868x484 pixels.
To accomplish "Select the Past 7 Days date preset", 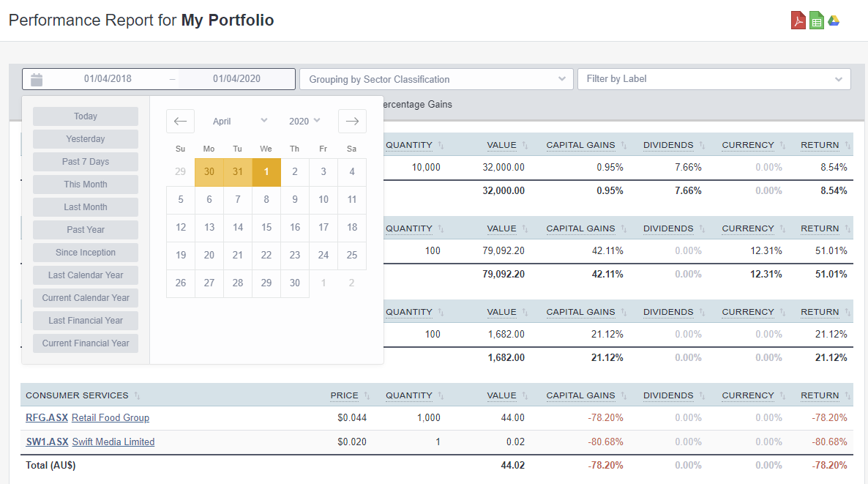I will (x=85, y=161).
